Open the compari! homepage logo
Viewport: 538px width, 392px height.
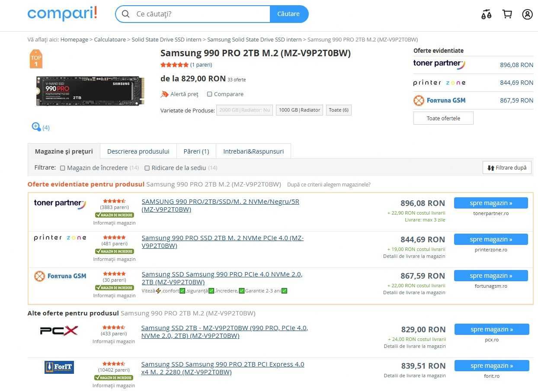pos(62,14)
